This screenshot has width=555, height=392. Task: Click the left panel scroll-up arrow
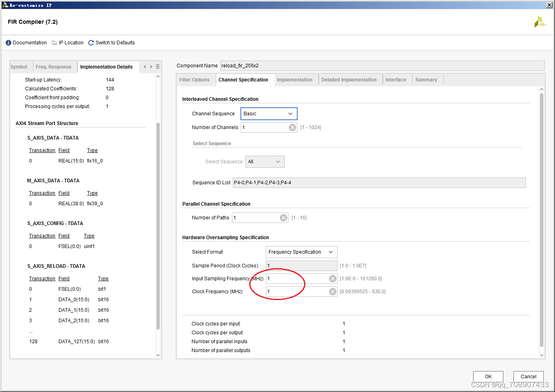pos(158,76)
